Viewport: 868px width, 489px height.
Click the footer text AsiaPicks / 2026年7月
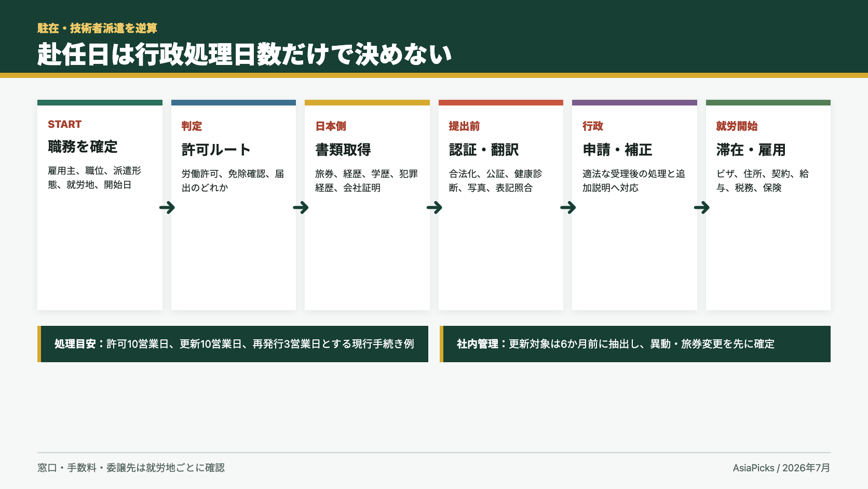click(x=781, y=468)
